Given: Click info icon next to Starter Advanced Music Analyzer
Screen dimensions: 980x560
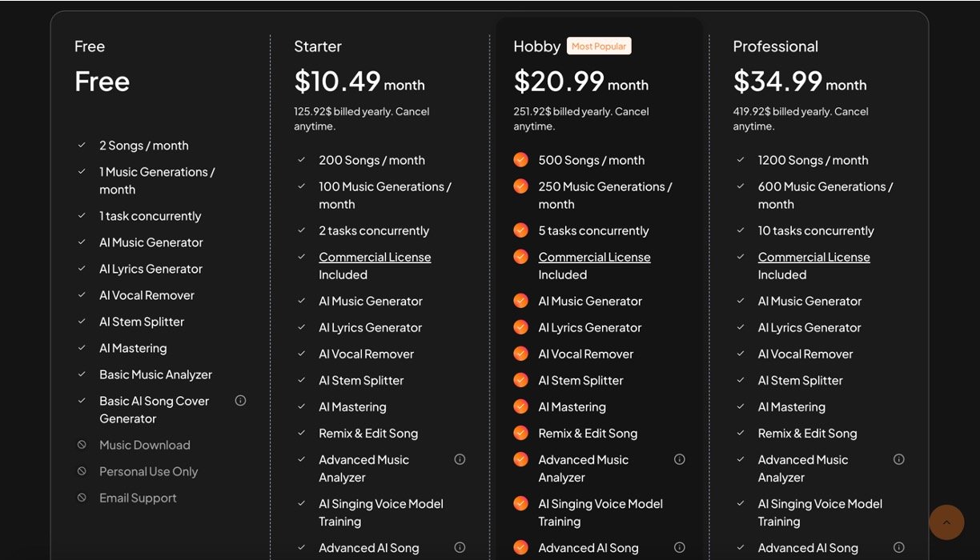Looking at the screenshot, I should [460, 459].
